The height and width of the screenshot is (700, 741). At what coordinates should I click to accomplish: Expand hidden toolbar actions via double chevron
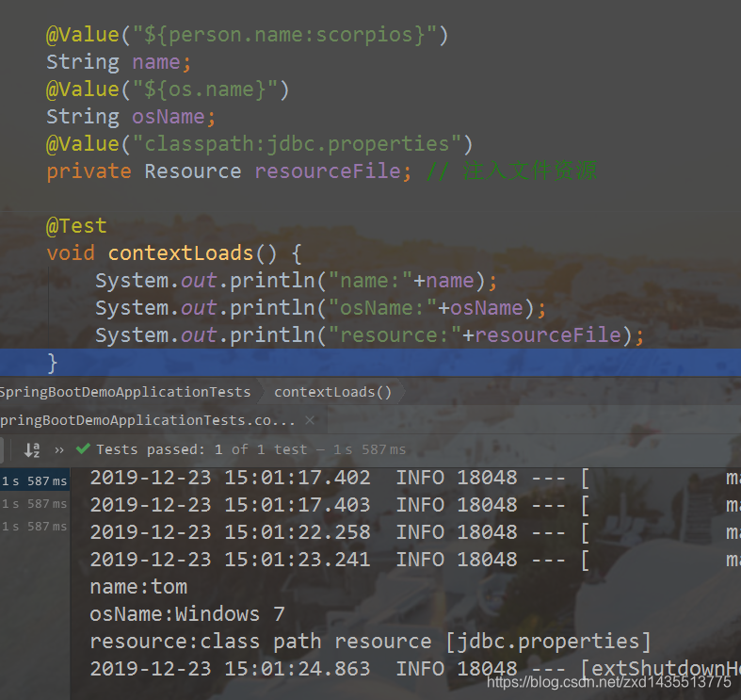tap(59, 449)
